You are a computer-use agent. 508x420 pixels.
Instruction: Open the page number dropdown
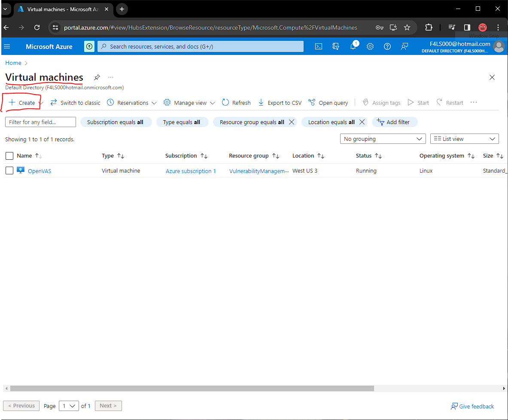(x=69, y=406)
